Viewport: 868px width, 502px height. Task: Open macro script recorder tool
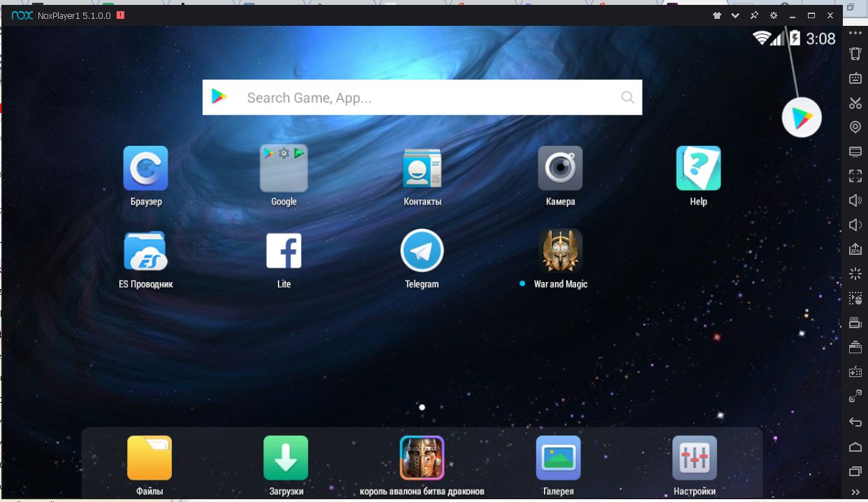pyautogui.click(x=855, y=298)
